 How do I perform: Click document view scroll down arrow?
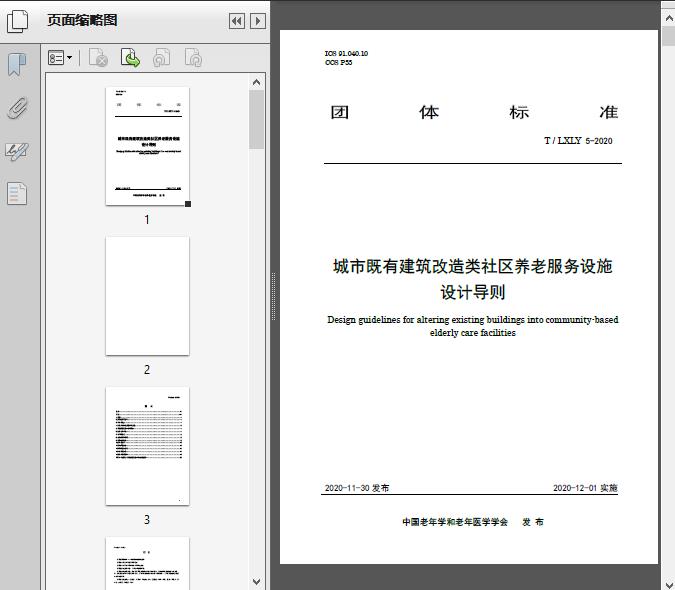[669, 583]
